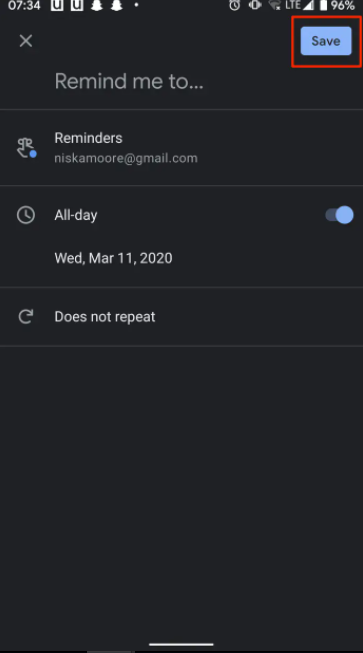Tap the clock icon beside All-day

click(26, 215)
